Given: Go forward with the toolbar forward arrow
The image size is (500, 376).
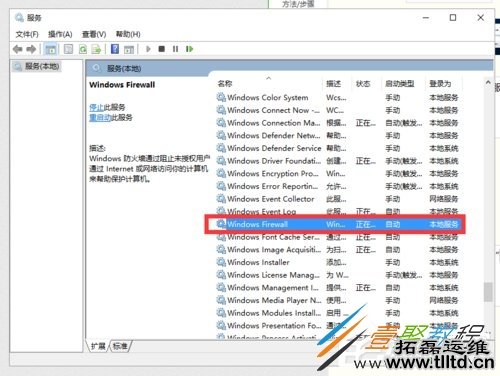Looking at the screenshot, I should 31,49.
